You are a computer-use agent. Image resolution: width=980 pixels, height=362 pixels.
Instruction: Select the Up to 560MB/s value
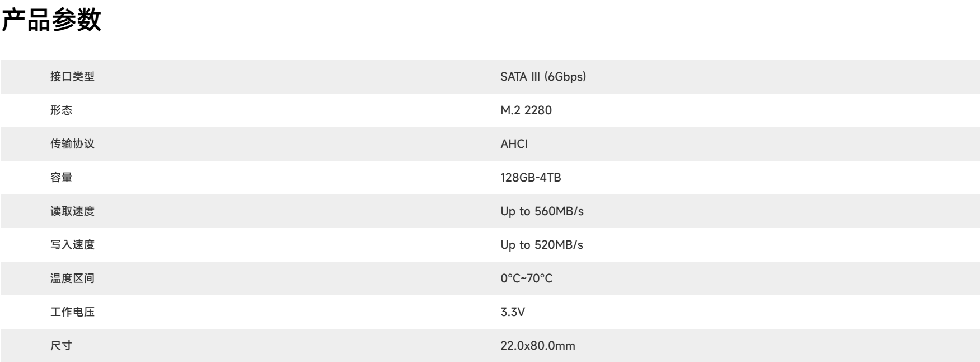coord(542,211)
